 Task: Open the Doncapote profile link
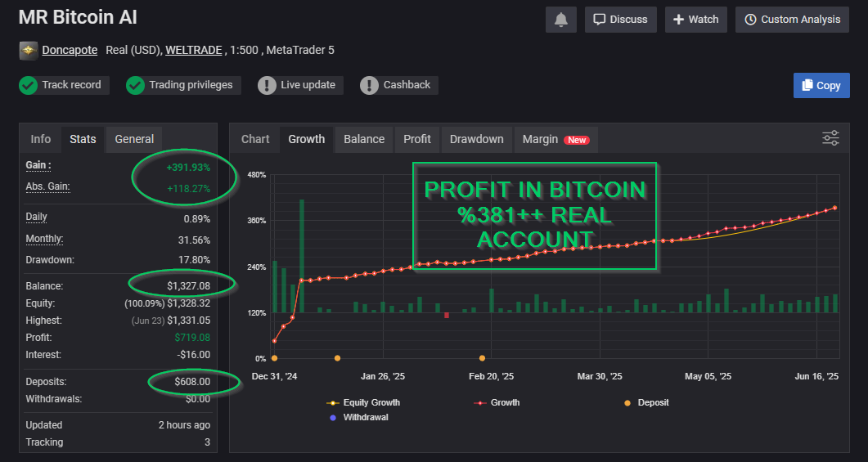[70, 51]
